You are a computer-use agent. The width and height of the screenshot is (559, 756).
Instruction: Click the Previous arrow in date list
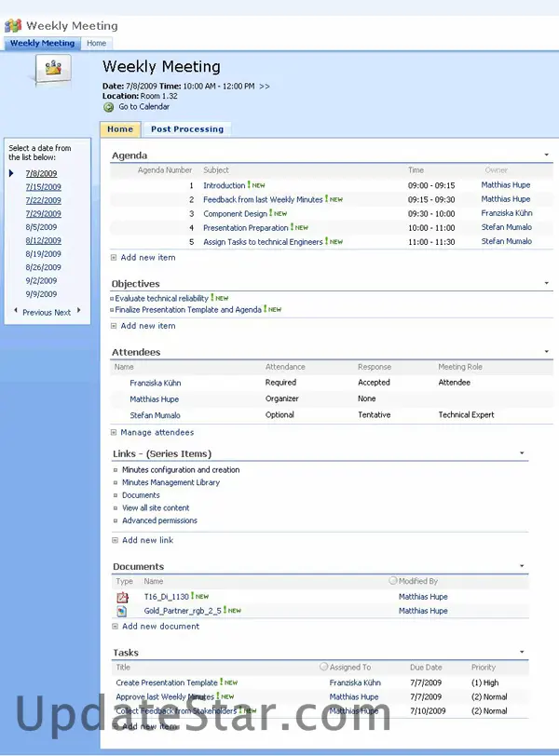click(x=15, y=311)
